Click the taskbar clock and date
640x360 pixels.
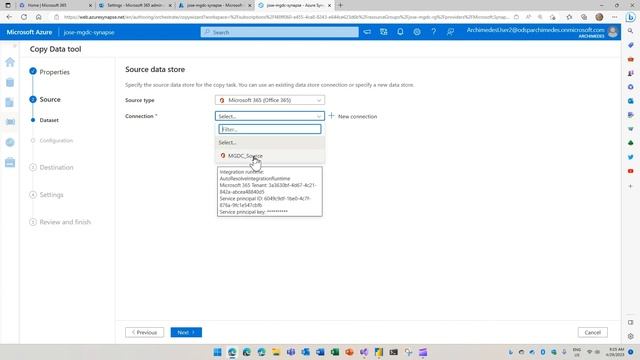pos(616,352)
